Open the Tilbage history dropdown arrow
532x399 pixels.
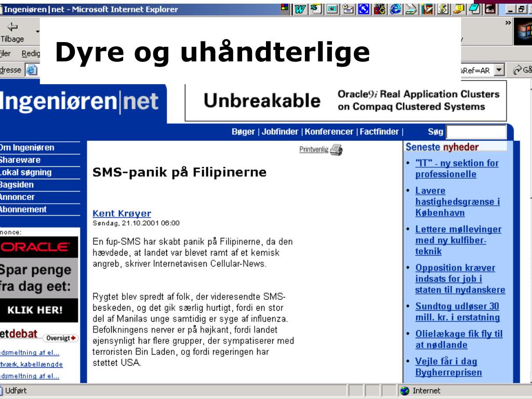(37, 32)
